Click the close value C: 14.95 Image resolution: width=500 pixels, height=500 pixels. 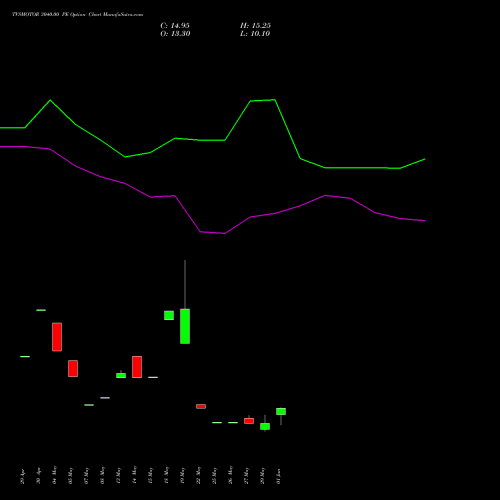(175, 26)
